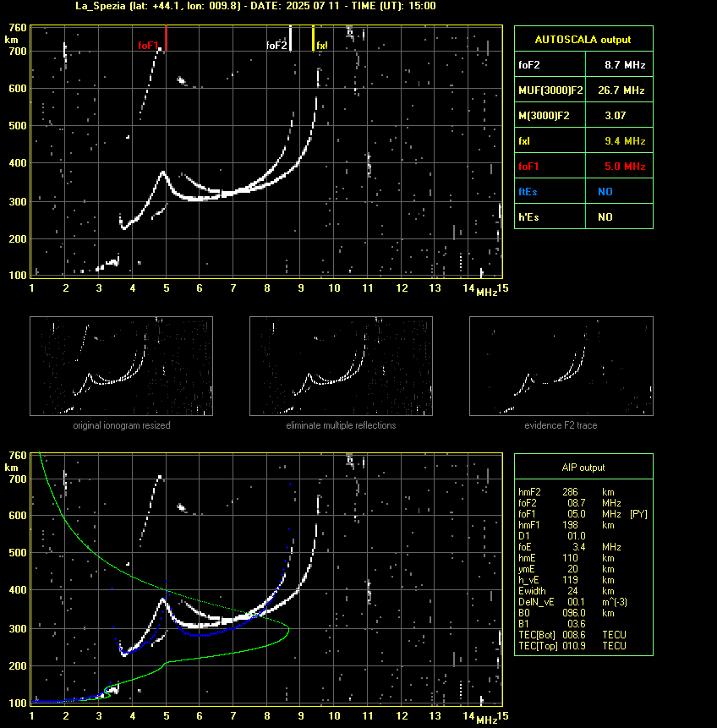Click the B0 value '096.0'
The width and height of the screenshot is (717, 728).
pyautogui.click(x=574, y=613)
